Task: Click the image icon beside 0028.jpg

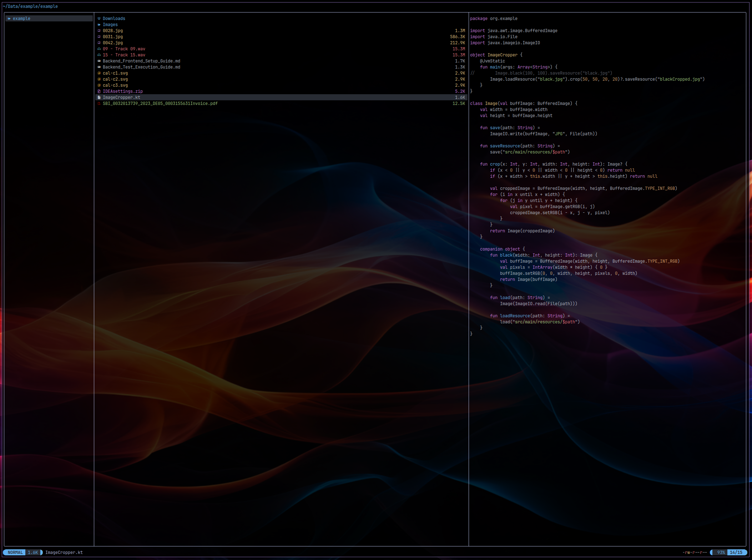Action: click(99, 31)
